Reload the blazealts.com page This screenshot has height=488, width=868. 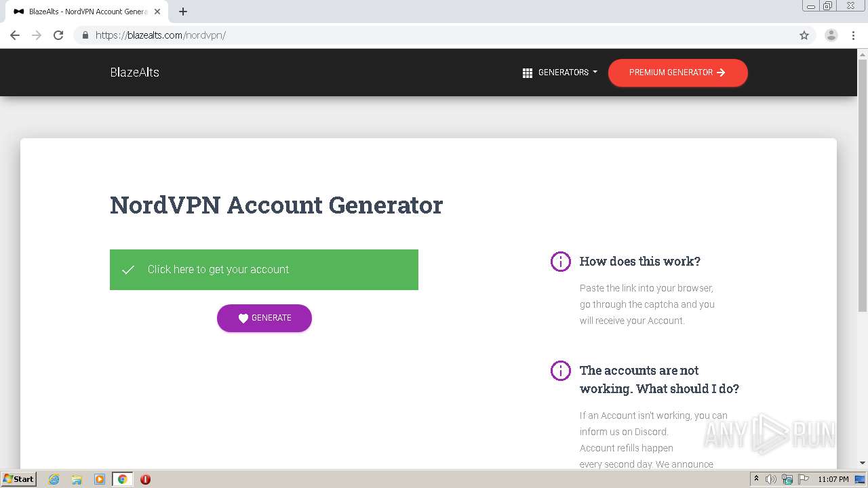tap(58, 35)
